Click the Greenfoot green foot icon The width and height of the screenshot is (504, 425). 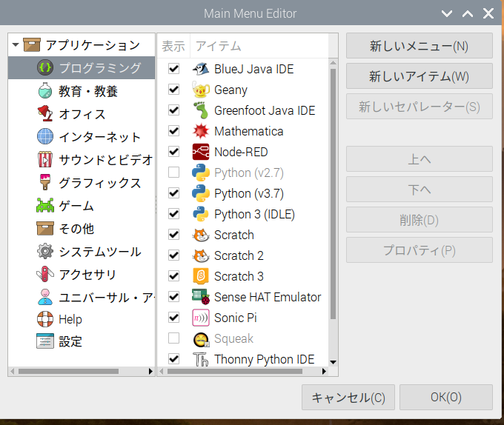click(x=201, y=110)
